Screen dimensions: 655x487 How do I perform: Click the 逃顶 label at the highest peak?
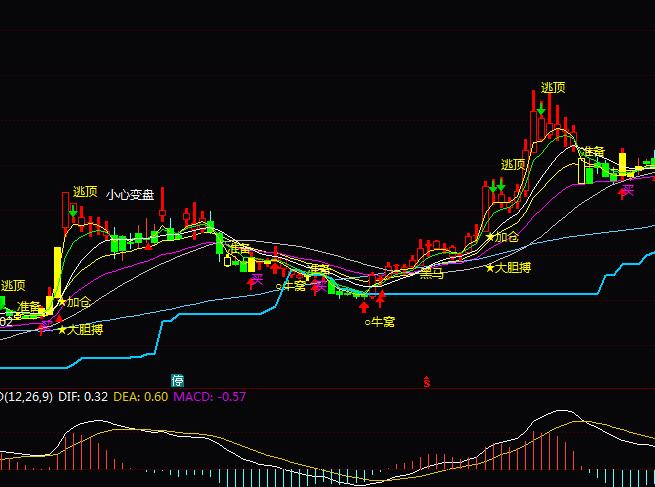553,88
